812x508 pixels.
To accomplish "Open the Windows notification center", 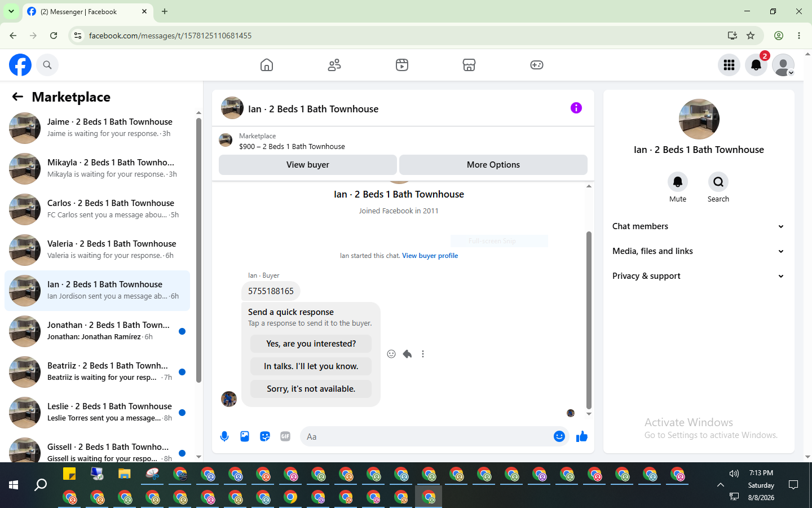I will (x=793, y=485).
